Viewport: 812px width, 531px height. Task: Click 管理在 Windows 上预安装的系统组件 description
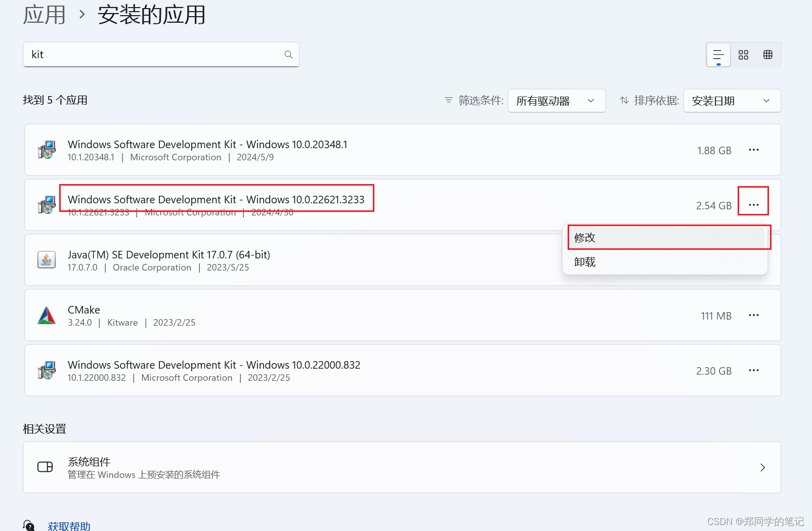click(x=144, y=475)
